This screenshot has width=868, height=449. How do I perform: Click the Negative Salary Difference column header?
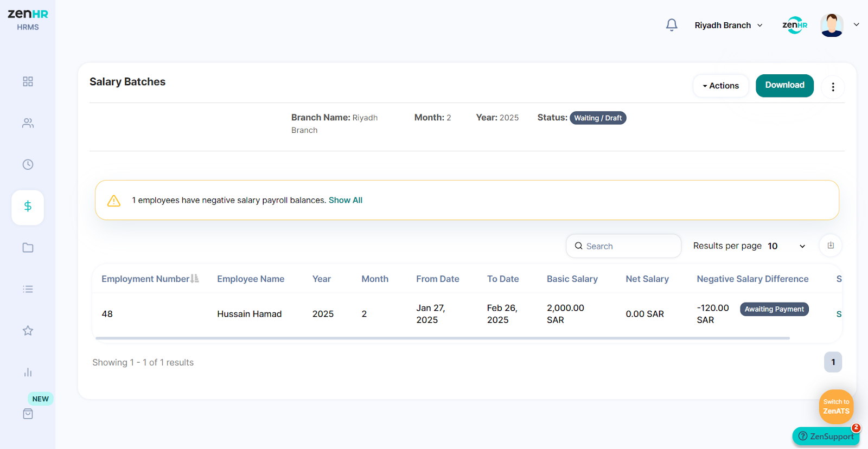tap(752, 279)
